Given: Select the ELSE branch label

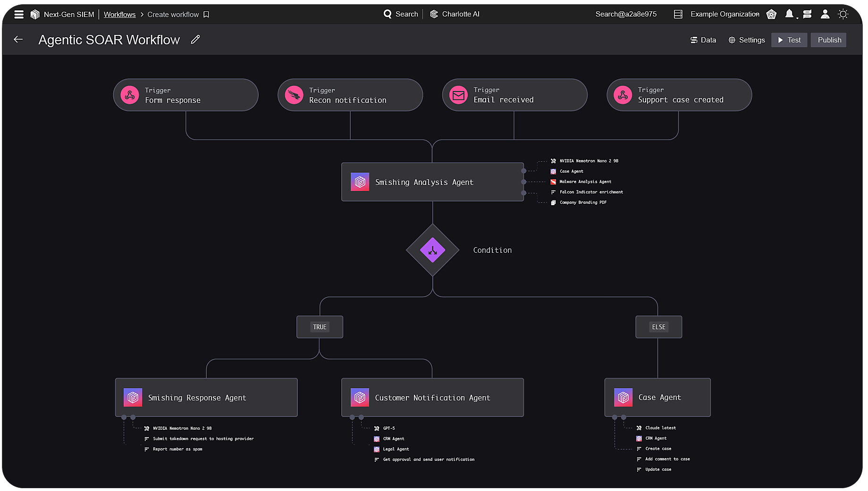Looking at the screenshot, I should (658, 327).
